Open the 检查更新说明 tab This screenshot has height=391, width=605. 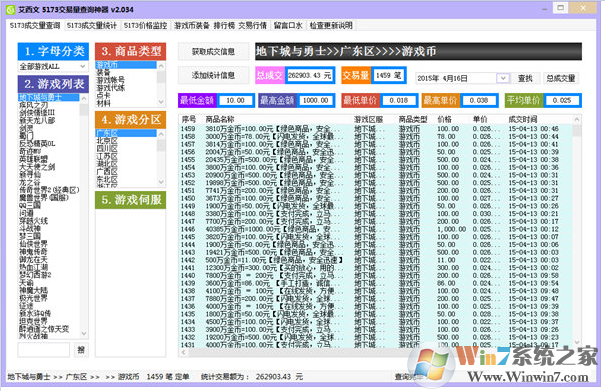coord(331,25)
